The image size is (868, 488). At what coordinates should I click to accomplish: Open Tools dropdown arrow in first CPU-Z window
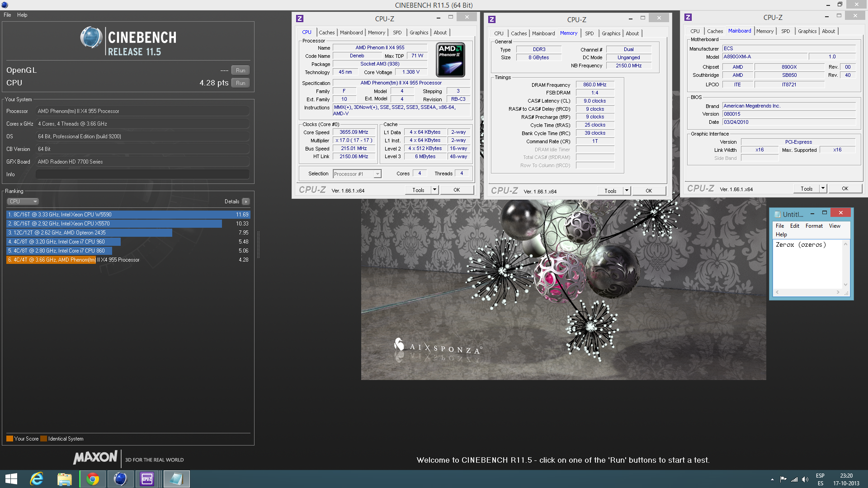(434, 190)
